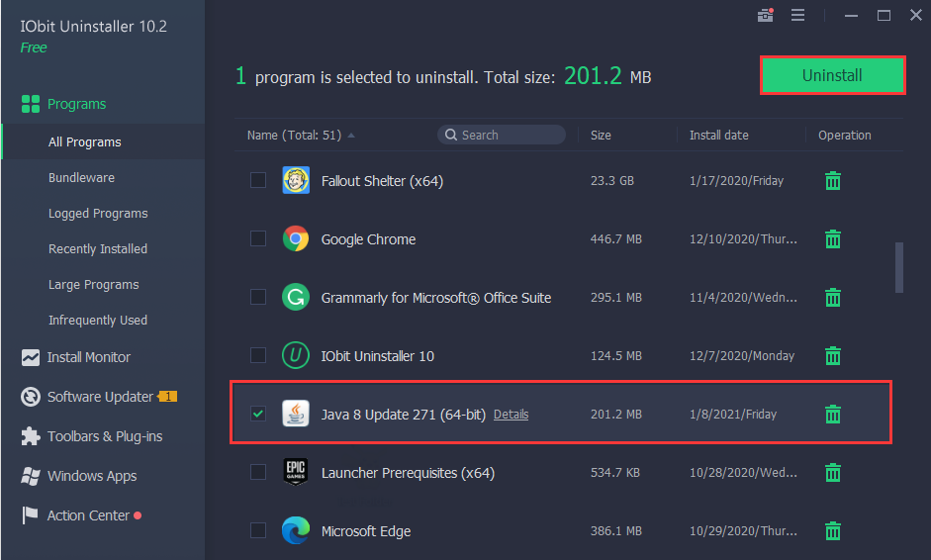Click the 23.3 GB size value
Screen dimensions: 931x560
pyautogui.click(x=611, y=180)
